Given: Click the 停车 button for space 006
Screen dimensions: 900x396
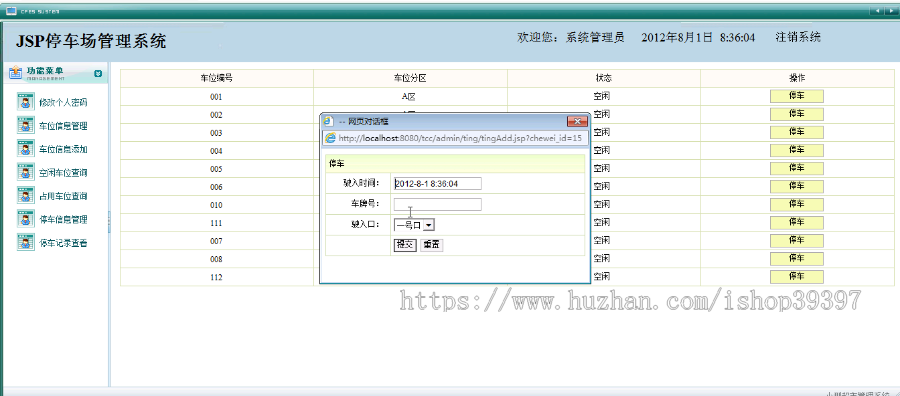Looking at the screenshot, I should [x=797, y=187].
